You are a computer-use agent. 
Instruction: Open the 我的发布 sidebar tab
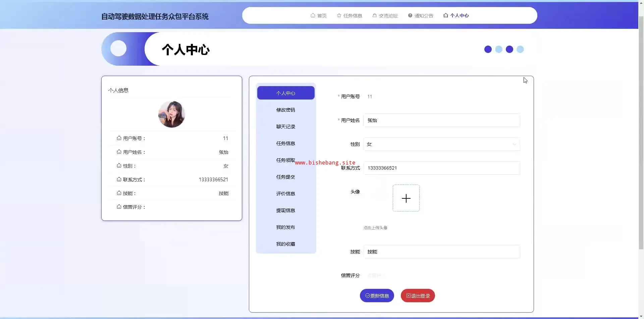[x=286, y=227]
